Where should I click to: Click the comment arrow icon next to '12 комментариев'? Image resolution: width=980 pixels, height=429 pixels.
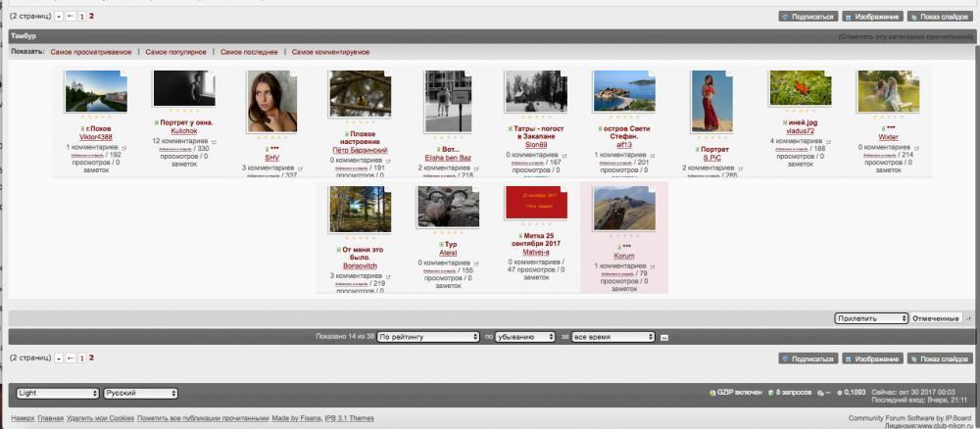point(214,141)
